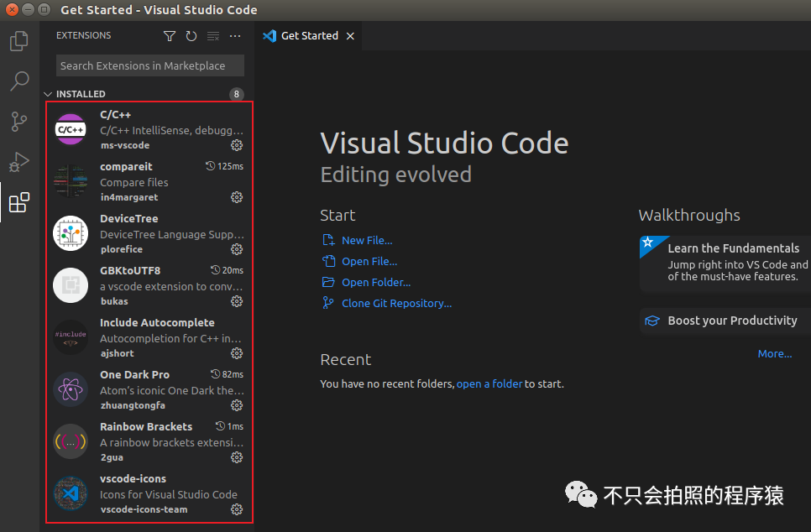Click the 'open a folder' link
This screenshot has height=532, width=811.
(489, 383)
